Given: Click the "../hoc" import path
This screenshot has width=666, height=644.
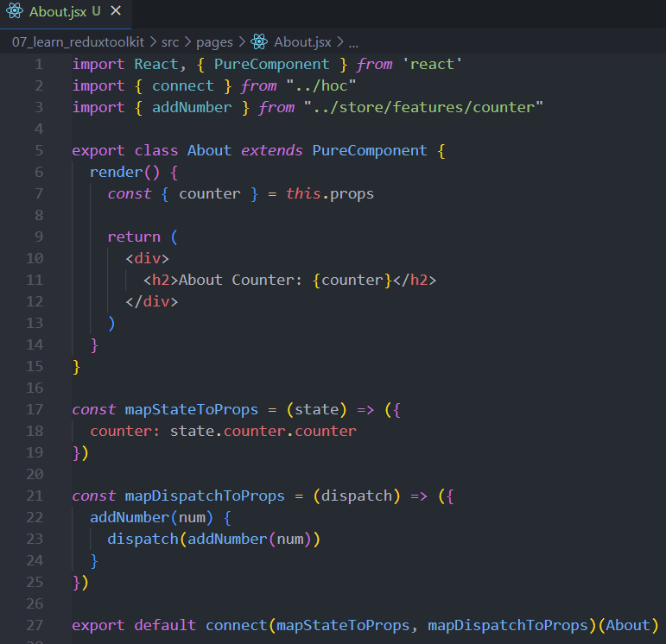Looking at the screenshot, I should 320,85.
